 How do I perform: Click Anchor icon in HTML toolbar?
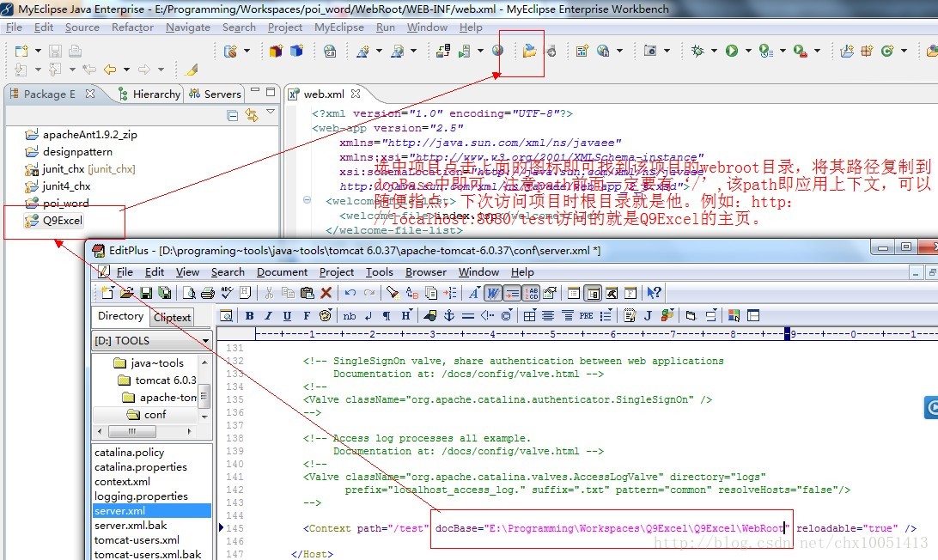coord(448,316)
